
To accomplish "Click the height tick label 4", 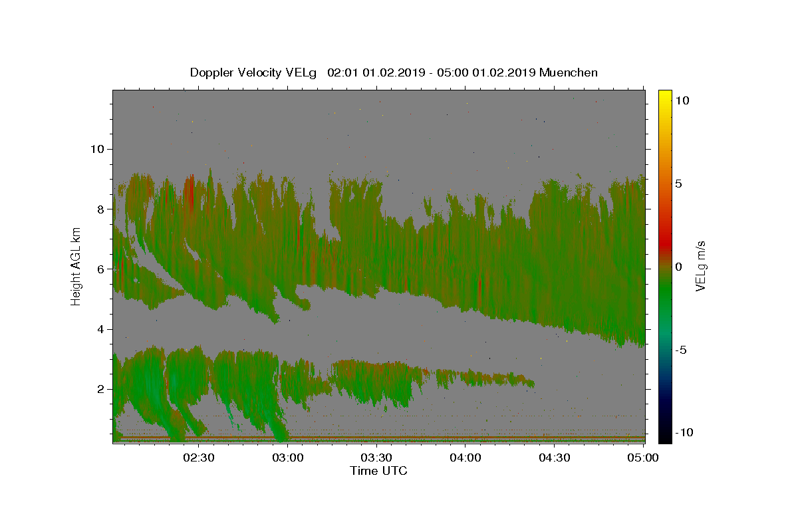I will tap(100, 329).
